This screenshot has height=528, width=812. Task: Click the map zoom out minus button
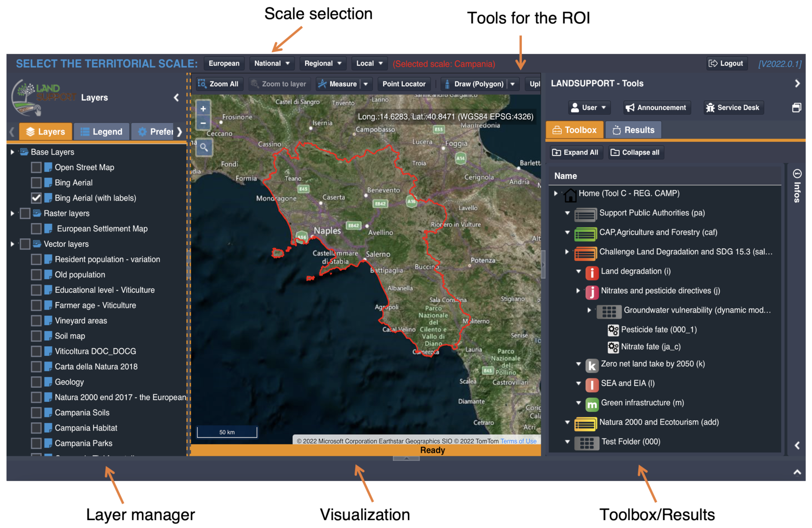(x=203, y=123)
